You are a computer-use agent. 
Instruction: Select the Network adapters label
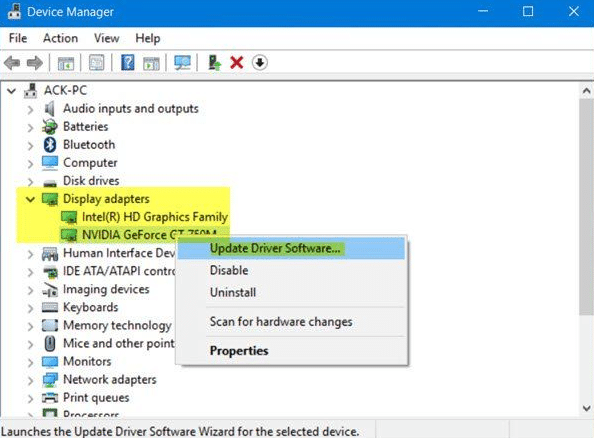109,380
